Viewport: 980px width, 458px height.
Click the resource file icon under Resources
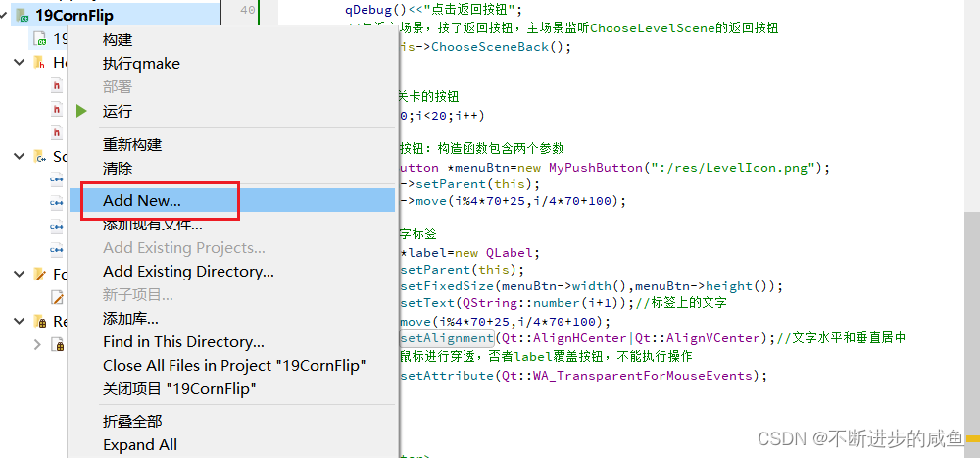click(58, 345)
